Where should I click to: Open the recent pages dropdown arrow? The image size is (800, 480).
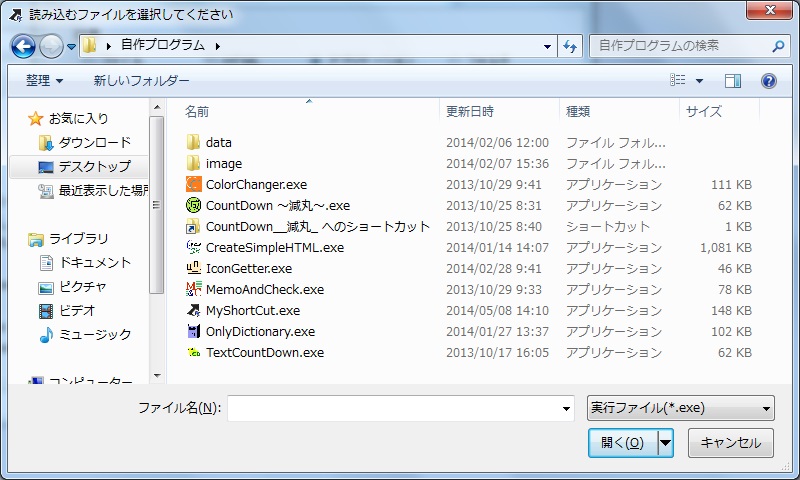(71, 47)
